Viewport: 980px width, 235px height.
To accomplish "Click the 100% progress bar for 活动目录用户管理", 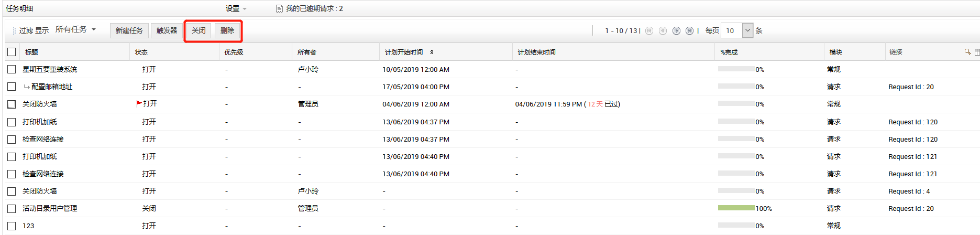I will [736, 208].
